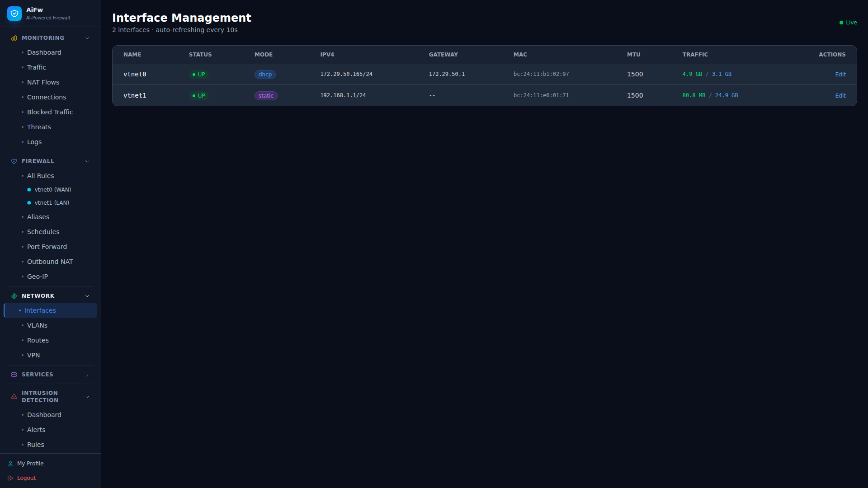Click the AiFw shield logo icon
868x488 pixels.
(x=14, y=14)
